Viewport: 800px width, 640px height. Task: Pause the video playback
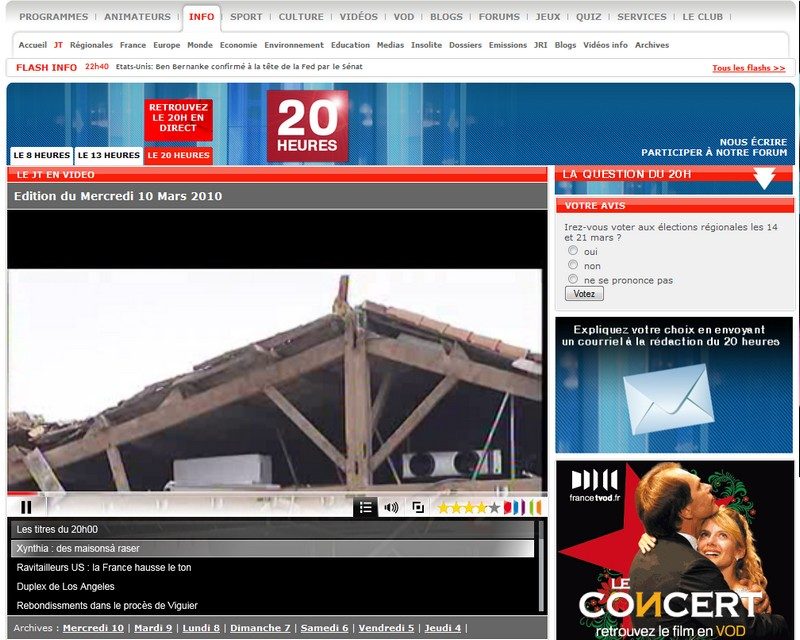point(26,508)
